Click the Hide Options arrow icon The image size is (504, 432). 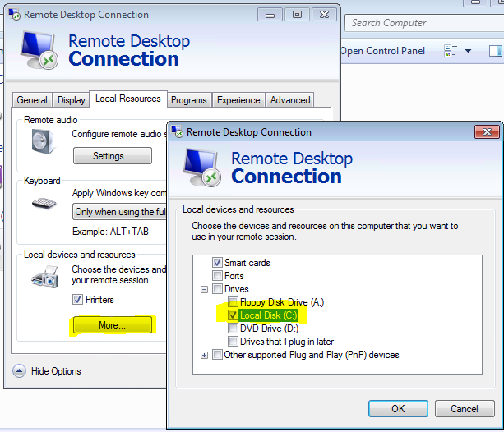tap(19, 371)
